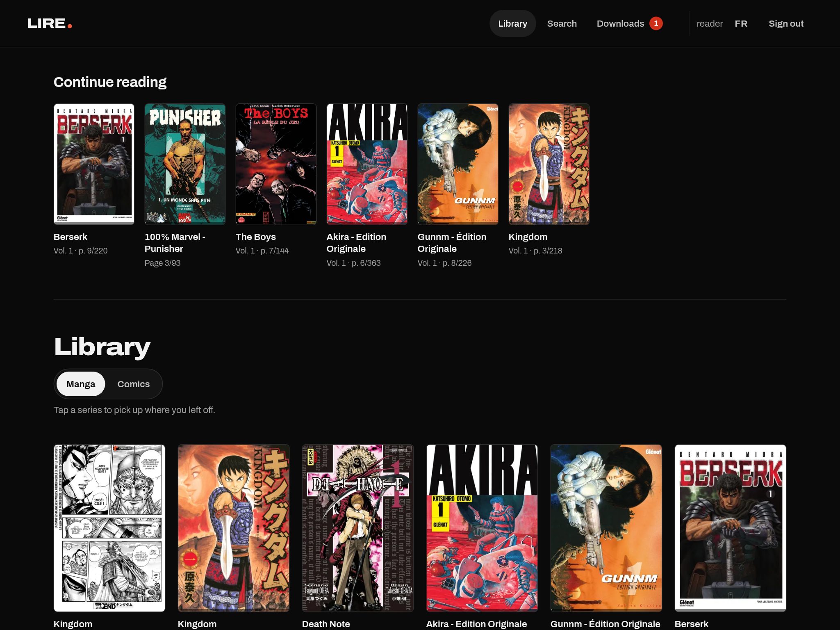Click progress text Vol. 1 · p. 3/218
Viewport: 840px width, 630px height.
[535, 251]
